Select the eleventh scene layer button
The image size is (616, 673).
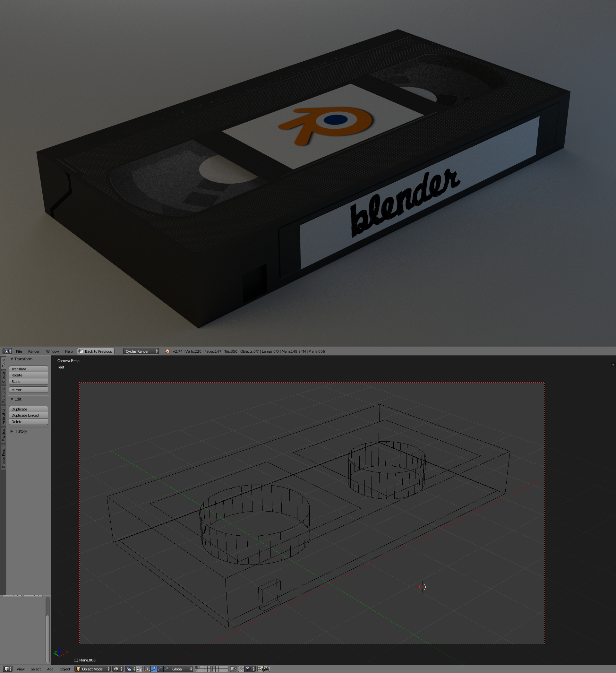click(x=197, y=670)
